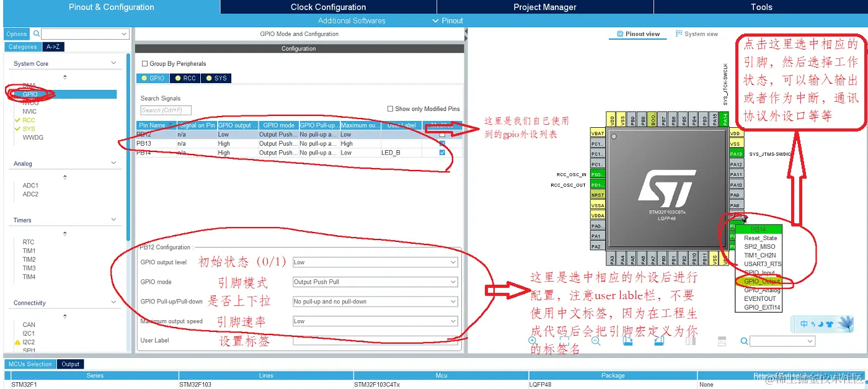Image resolution: width=868 pixels, height=389 pixels.
Task: Select NVIC in the System Core list
Action: 30,111
